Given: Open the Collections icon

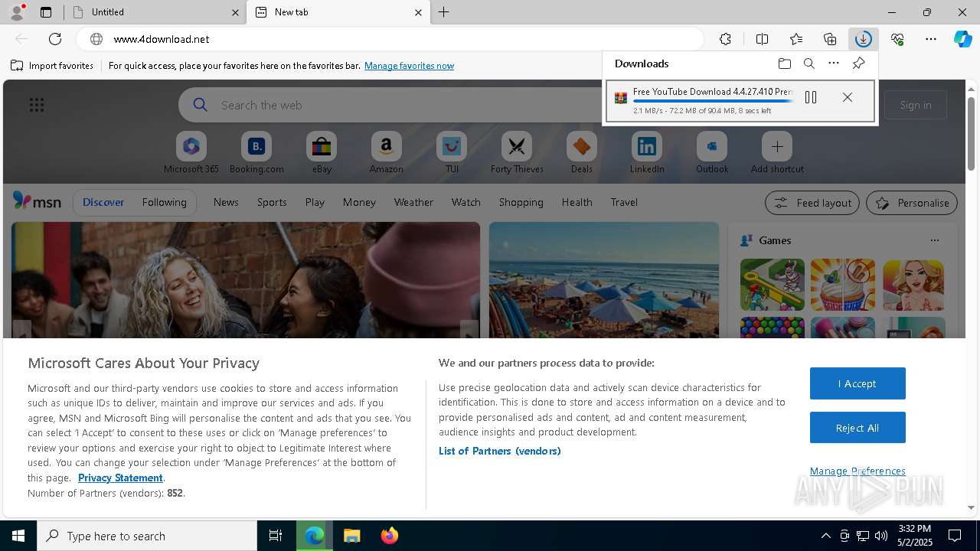Looking at the screenshot, I should point(830,39).
